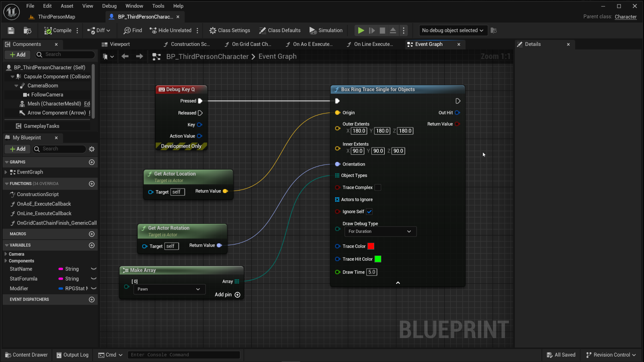
Task: Toggle StatName variable visibility eye
Action: pos(94,269)
